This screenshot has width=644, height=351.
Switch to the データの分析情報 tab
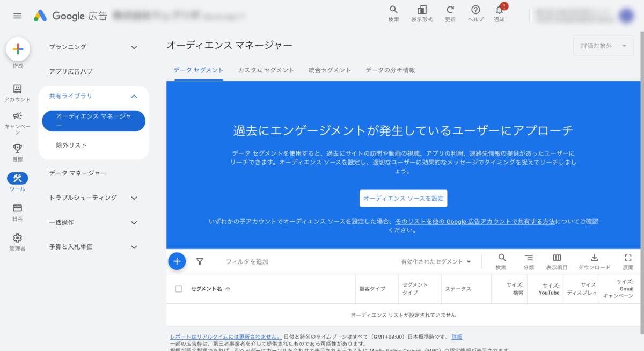[x=390, y=70]
